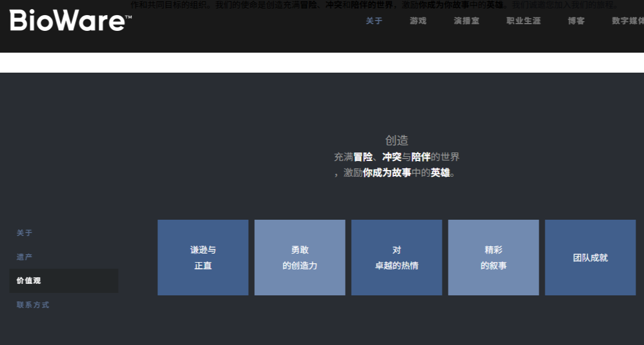Viewport: 644px width, 345px height.
Task: Go to 演播室 in the top navigation
Action: (x=467, y=21)
